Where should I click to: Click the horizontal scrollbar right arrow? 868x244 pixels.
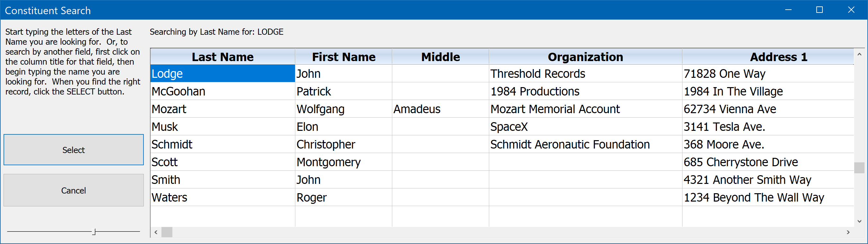[848, 232]
